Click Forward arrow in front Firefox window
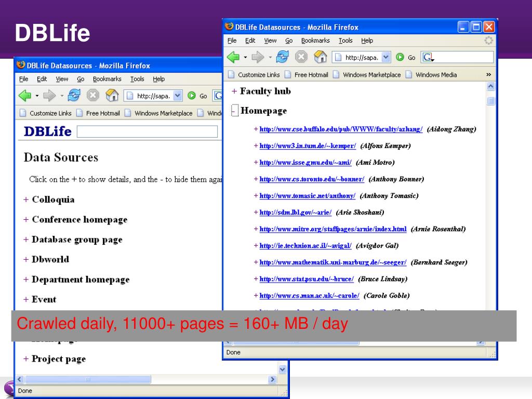Screen dimensions: 532x399 coord(258,57)
